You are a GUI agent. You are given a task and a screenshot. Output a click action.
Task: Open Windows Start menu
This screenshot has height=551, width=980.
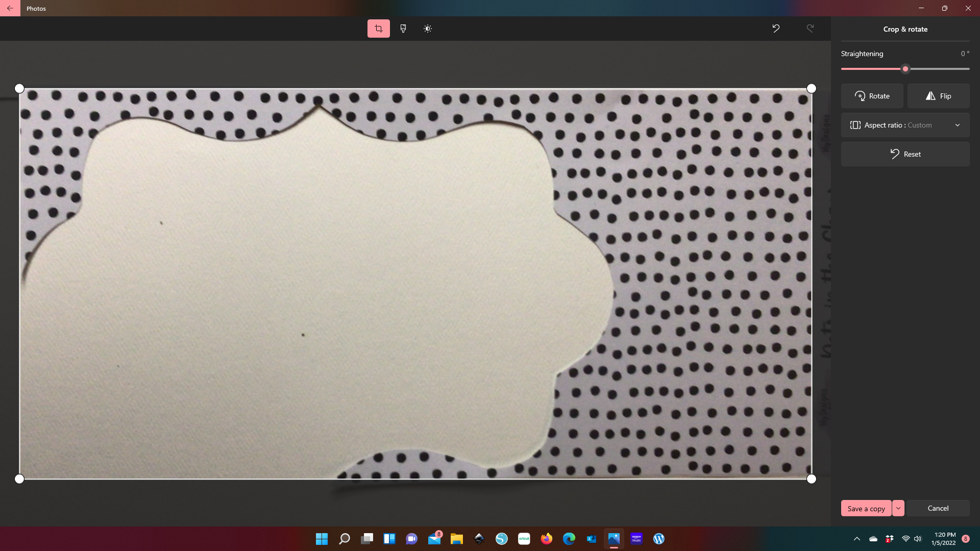click(322, 539)
